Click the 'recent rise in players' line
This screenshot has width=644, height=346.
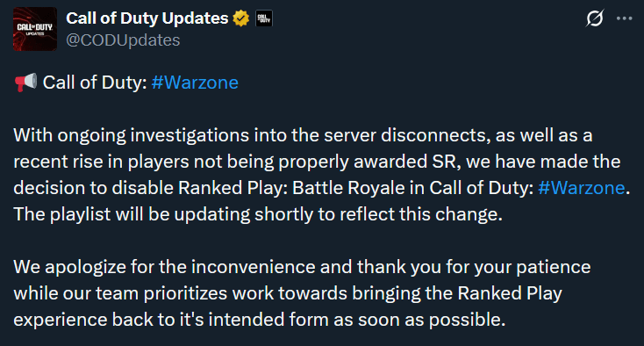tap(317, 162)
